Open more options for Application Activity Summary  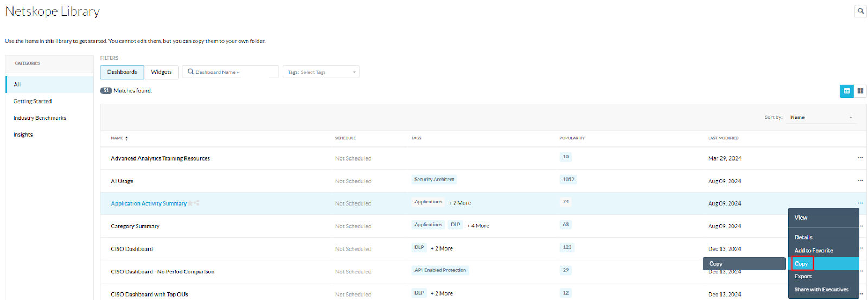click(x=860, y=203)
